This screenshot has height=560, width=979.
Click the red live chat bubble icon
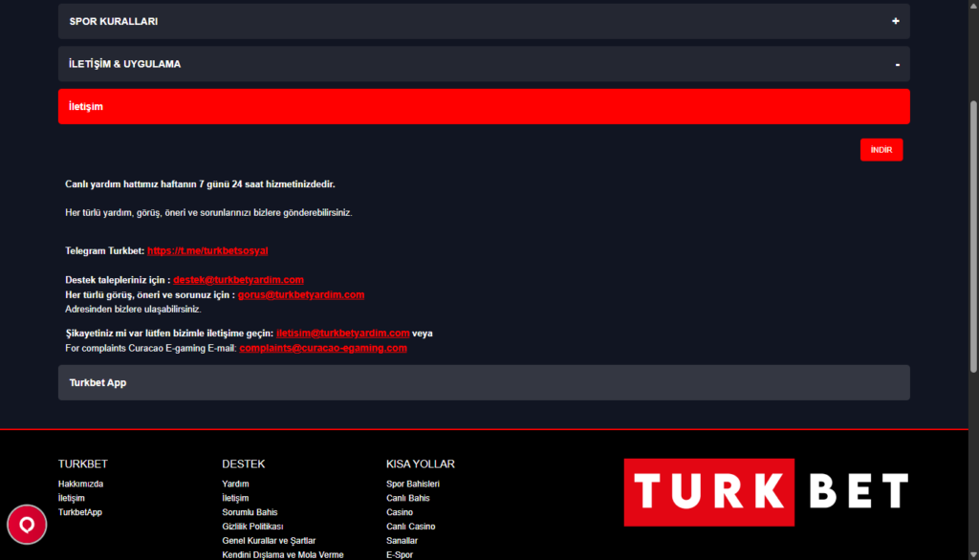27,525
